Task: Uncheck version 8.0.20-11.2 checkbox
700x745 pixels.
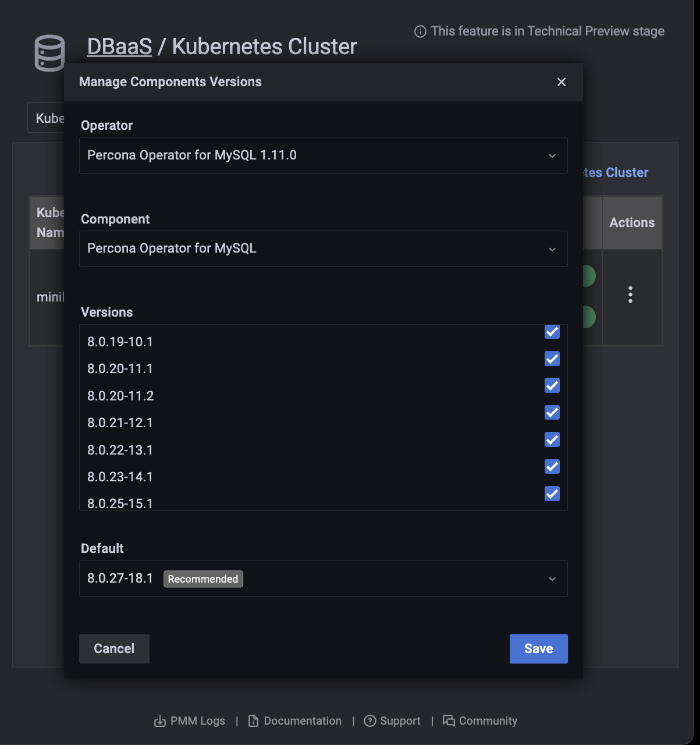Action: [x=552, y=385]
